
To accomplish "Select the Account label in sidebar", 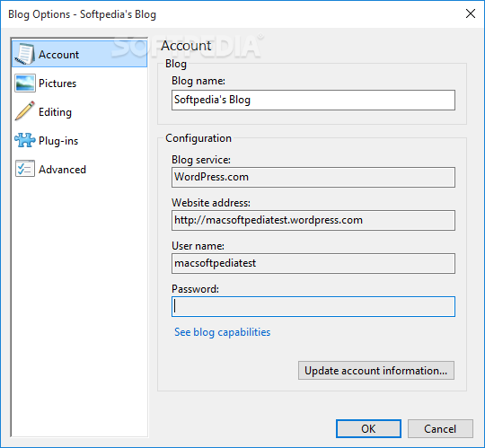I will point(58,55).
